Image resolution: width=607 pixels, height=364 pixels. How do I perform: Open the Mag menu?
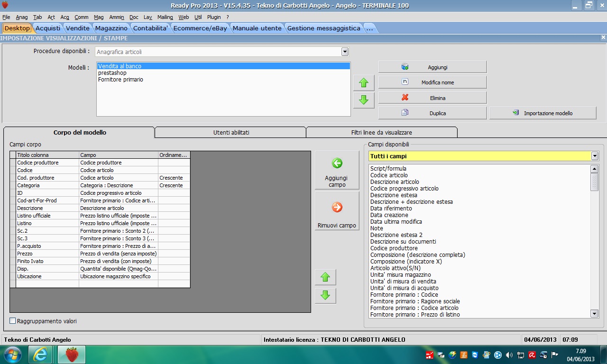tap(99, 17)
